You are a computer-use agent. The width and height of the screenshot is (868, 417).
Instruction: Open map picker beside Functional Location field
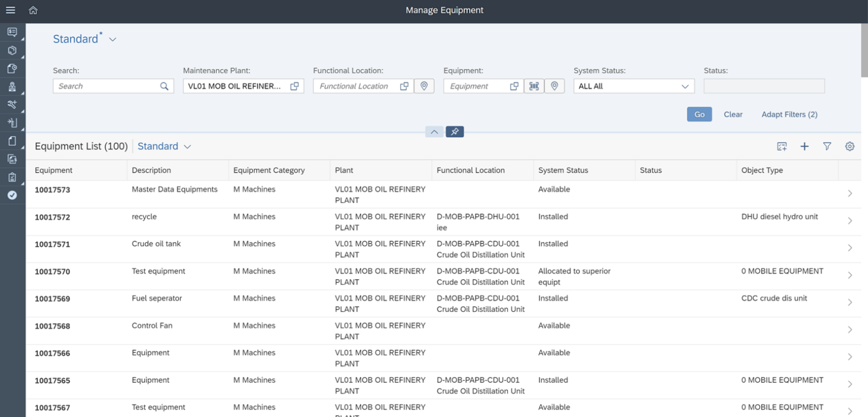[424, 86]
